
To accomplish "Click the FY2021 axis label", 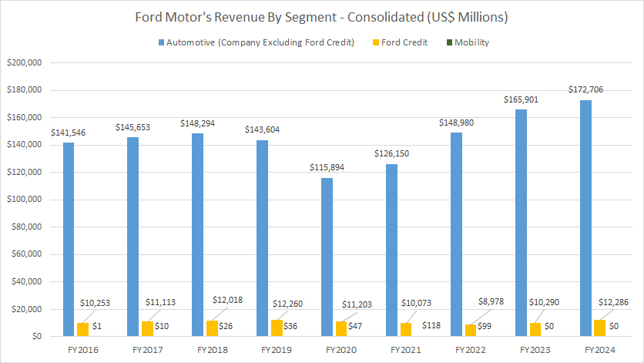I will tap(406, 350).
